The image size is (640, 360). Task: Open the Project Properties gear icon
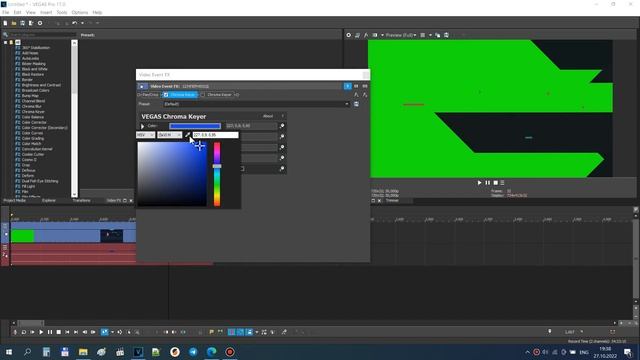[40, 23]
